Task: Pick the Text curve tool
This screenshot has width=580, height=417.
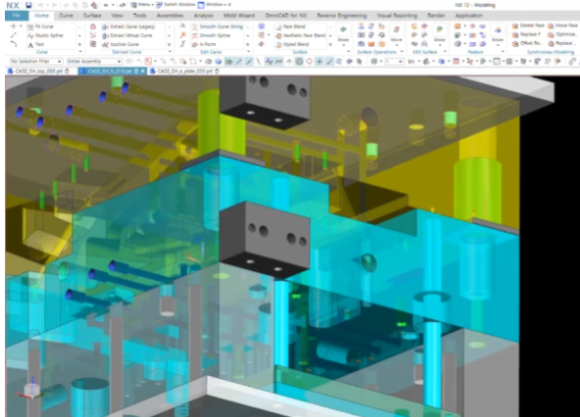Action: [36, 44]
